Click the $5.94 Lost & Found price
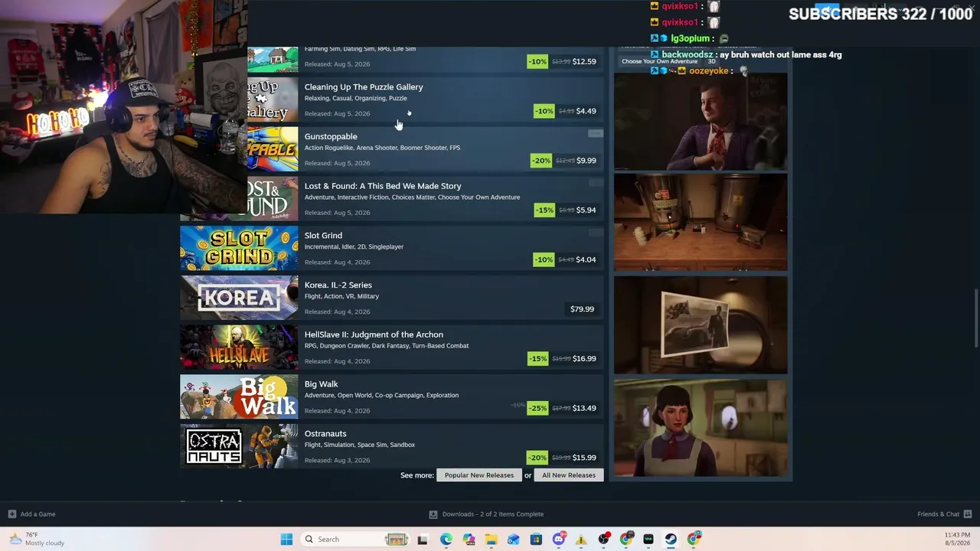The width and height of the screenshot is (980, 551). pos(586,210)
